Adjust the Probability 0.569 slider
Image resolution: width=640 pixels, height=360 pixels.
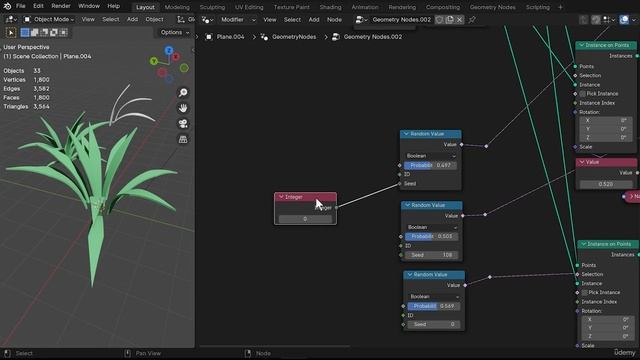click(x=434, y=306)
